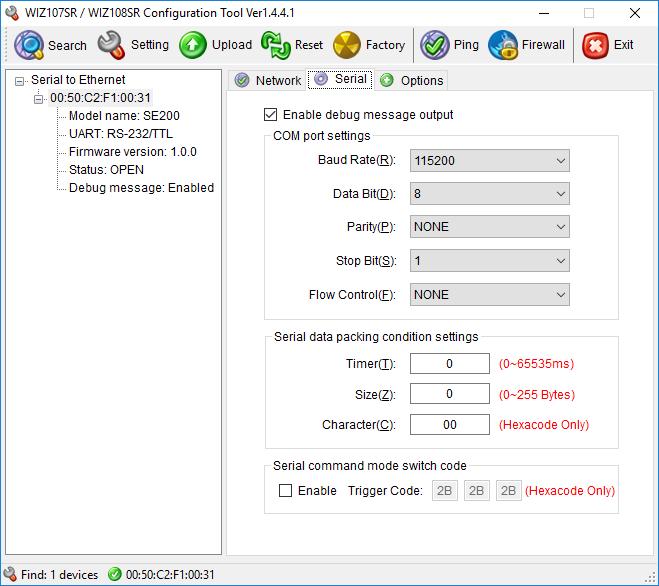Collapse the 00:50:C2:F1:00:31 device node

[38, 99]
